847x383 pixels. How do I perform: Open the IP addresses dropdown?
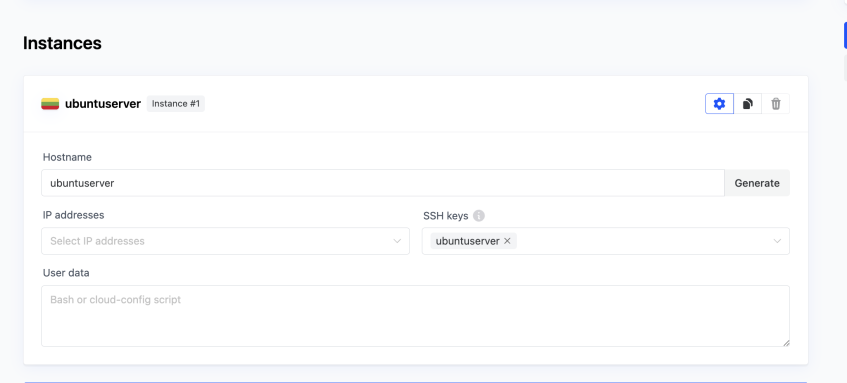click(x=225, y=241)
